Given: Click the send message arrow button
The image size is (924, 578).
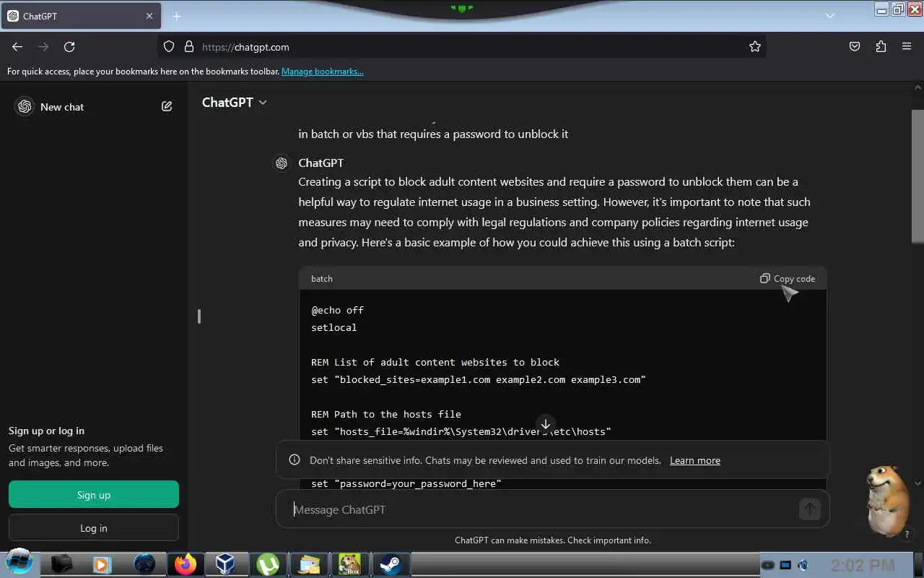Looking at the screenshot, I should click(810, 509).
